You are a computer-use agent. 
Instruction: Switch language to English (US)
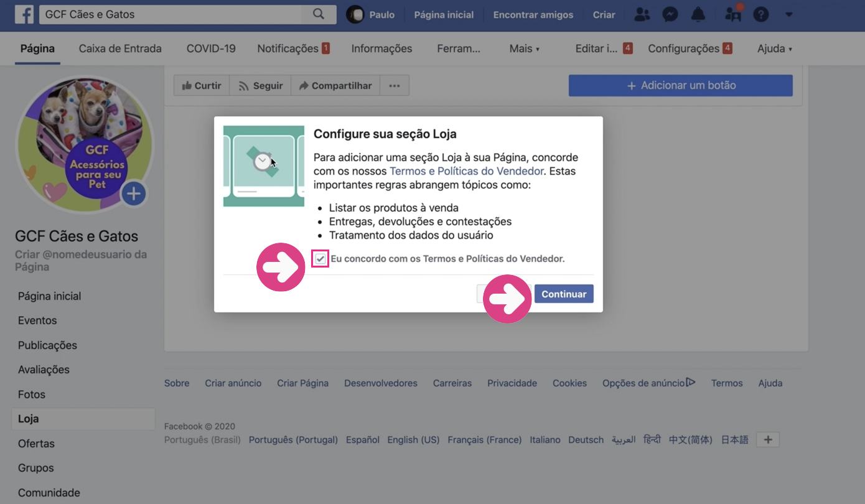point(413,440)
